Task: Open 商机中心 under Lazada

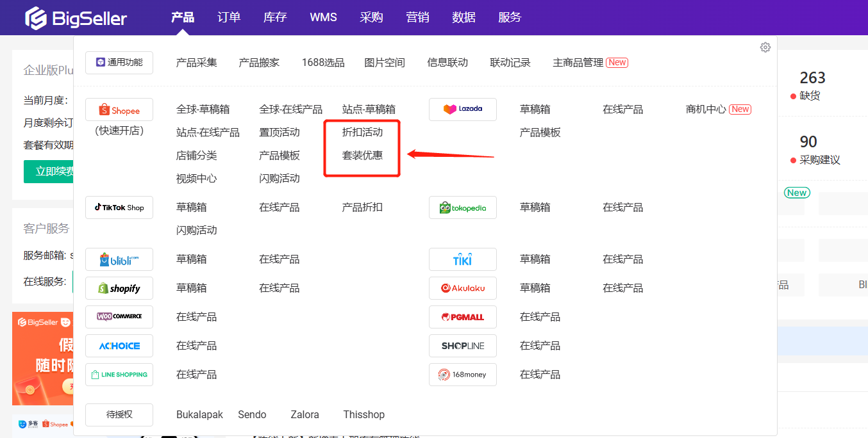Action: click(706, 109)
